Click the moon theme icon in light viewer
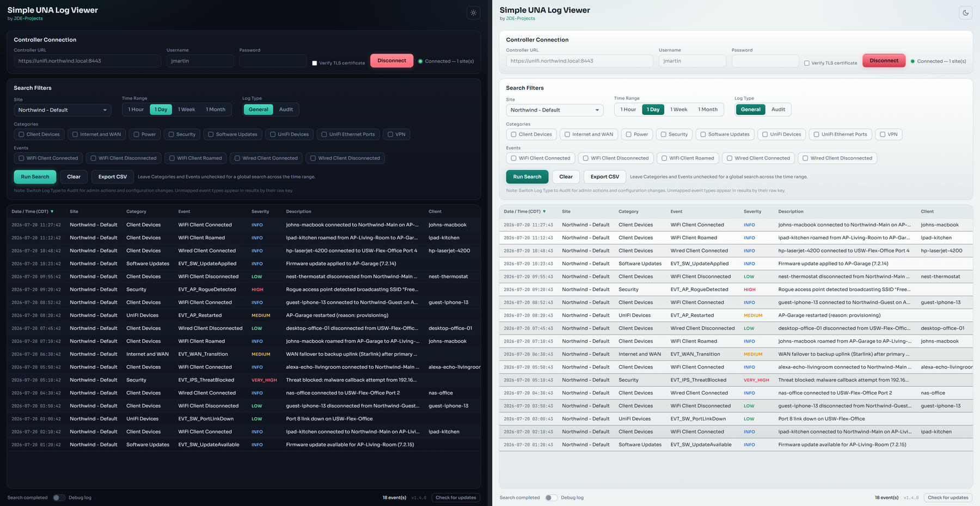The height and width of the screenshot is (506, 980). click(965, 13)
